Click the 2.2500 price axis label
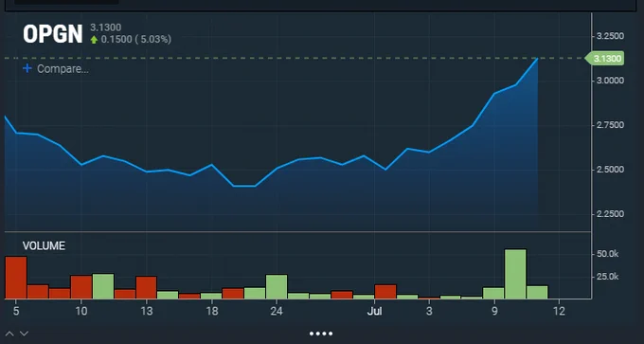644x344 pixels. [610, 214]
